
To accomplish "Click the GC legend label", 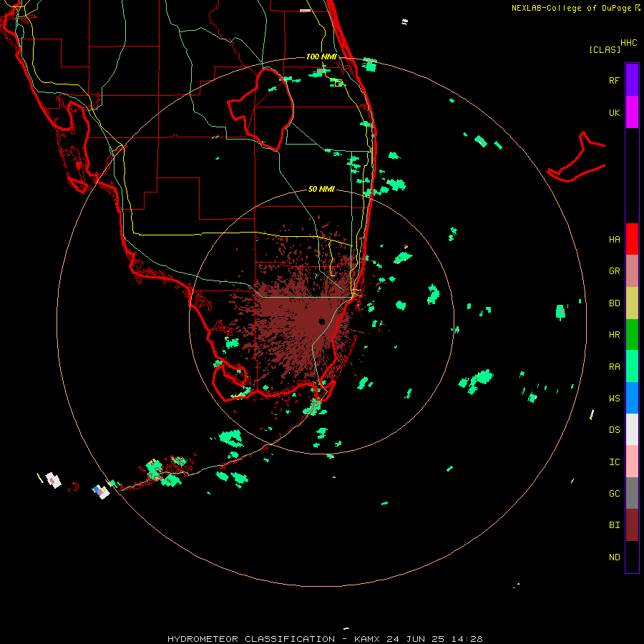I will tap(614, 493).
